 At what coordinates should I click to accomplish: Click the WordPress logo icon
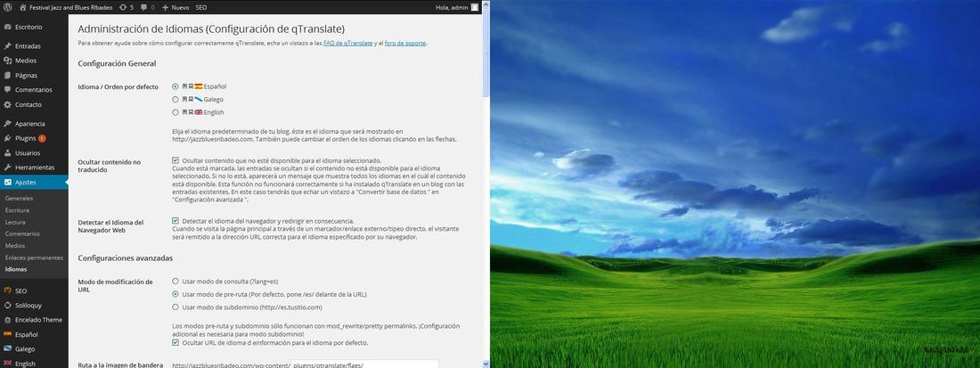[x=7, y=7]
